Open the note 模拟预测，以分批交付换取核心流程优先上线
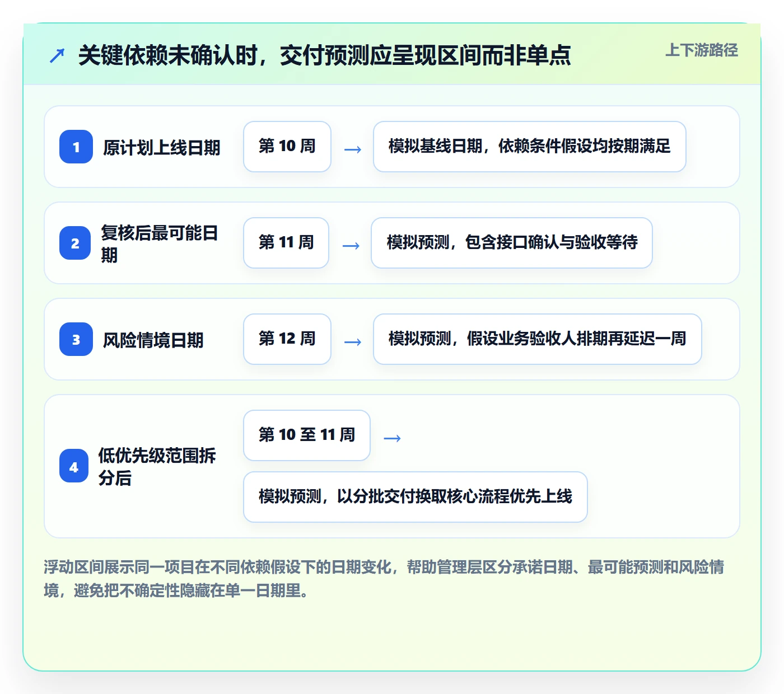The height and width of the screenshot is (694, 784). coord(416,497)
